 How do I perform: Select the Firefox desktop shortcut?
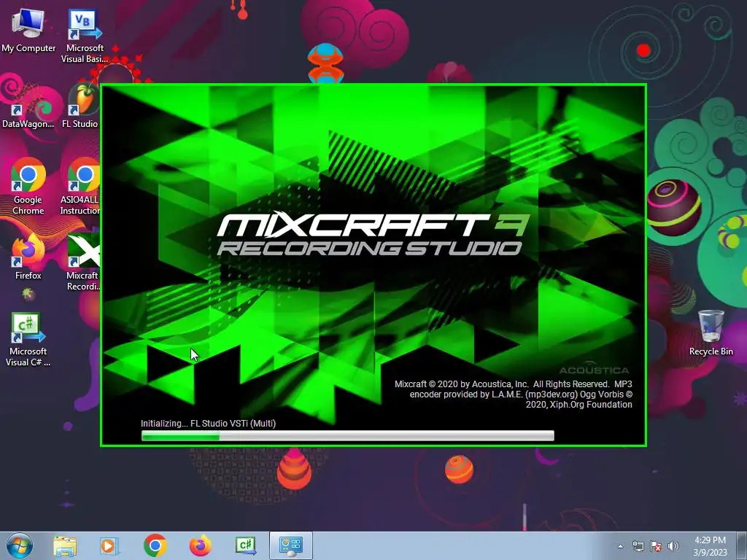pos(28,257)
